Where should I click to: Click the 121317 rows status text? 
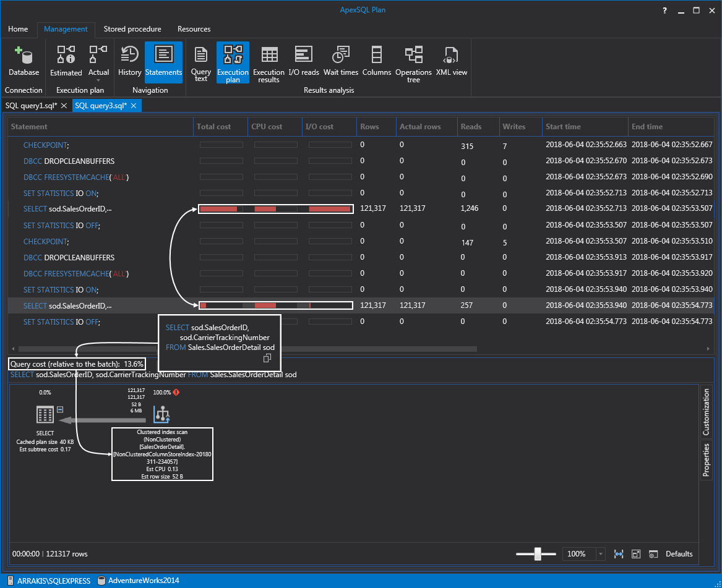[x=67, y=554]
